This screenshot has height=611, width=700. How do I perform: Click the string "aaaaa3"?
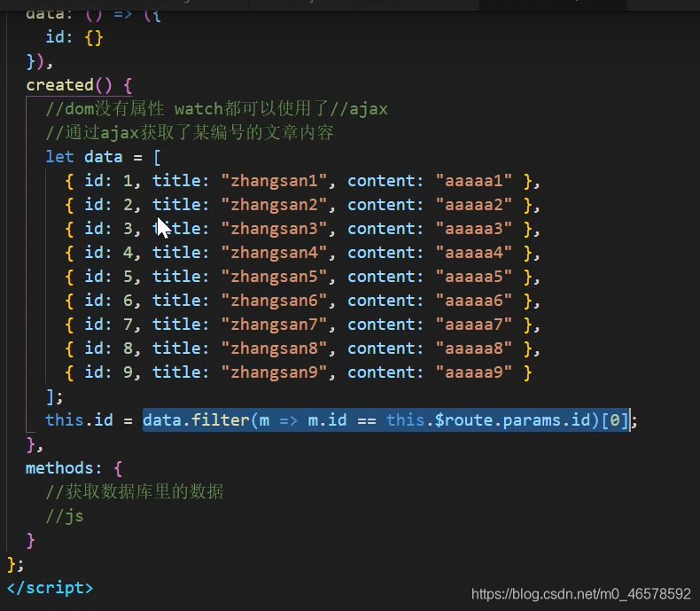pyautogui.click(x=474, y=229)
